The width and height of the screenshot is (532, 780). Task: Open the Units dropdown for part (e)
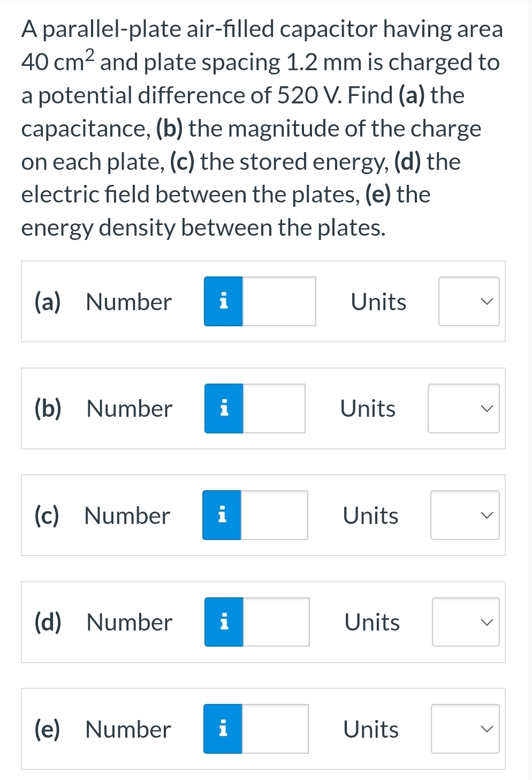point(465,729)
